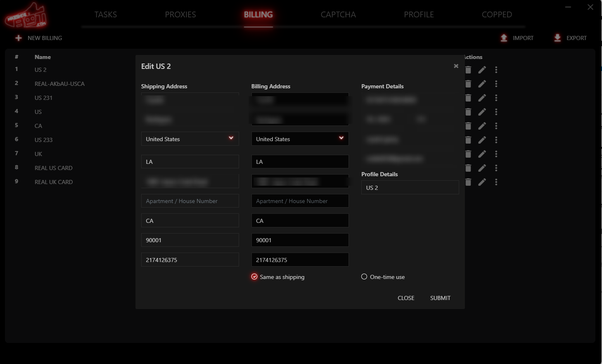Click the edit pencil icon for UK row
Viewport: 602px width, 364px height.
(482, 154)
